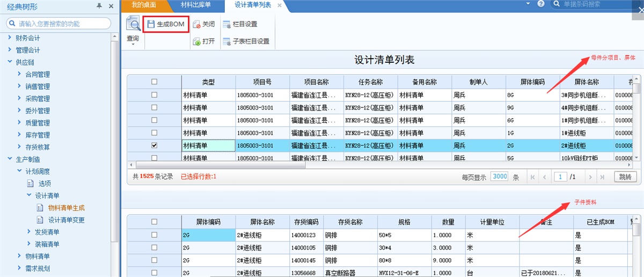Image resolution: width=644 pixels, height=277 pixels.
Task: Toggle select-all checkbox in upper table header
Action: pyautogui.click(x=155, y=82)
